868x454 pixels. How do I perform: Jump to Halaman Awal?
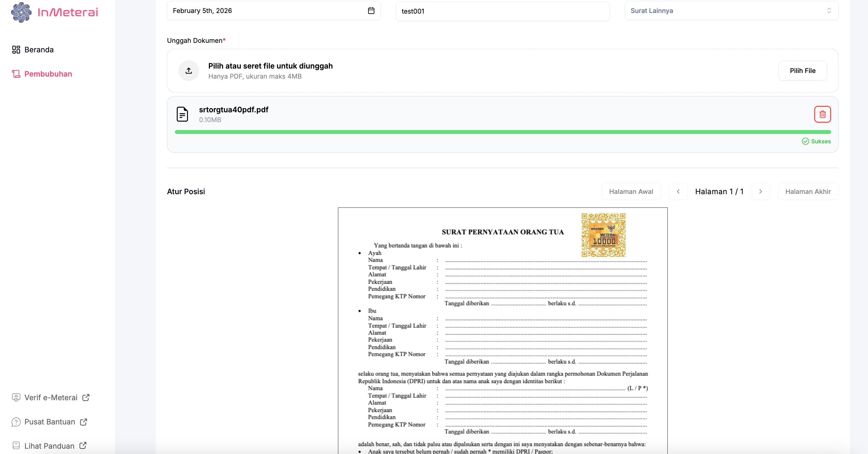tap(631, 192)
